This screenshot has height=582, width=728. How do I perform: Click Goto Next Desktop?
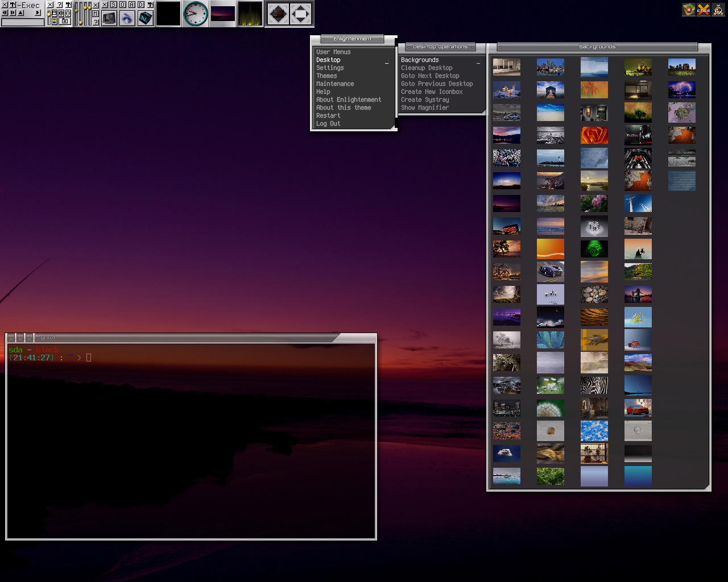point(430,76)
